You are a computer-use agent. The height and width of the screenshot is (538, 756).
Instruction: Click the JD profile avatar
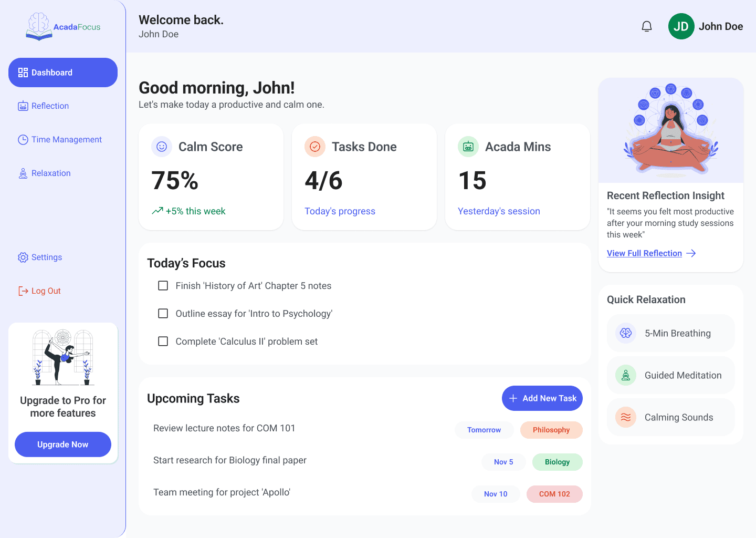pyautogui.click(x=681, y=26)
